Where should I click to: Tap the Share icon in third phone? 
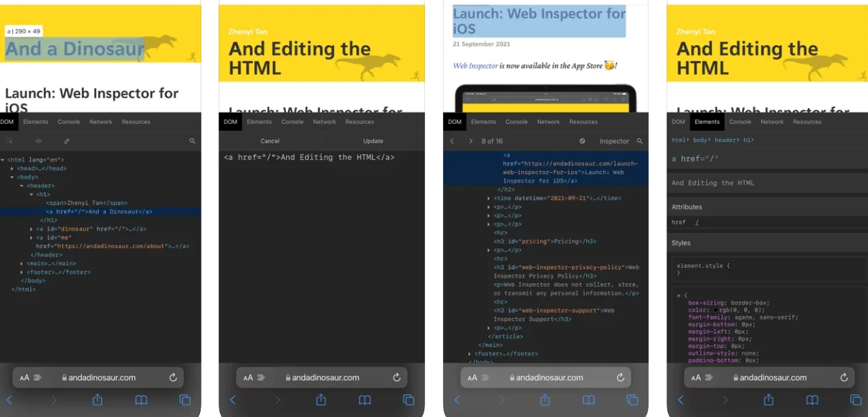[545, 400]
